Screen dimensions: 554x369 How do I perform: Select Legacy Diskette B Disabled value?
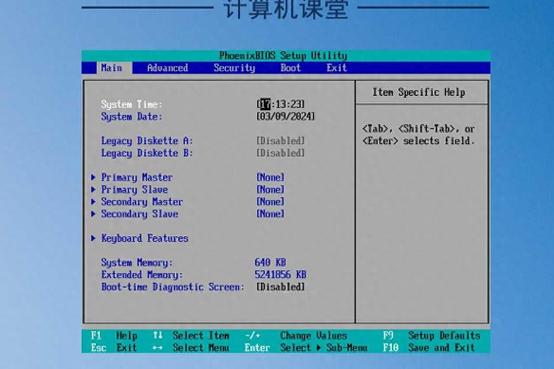pos(281,153)
